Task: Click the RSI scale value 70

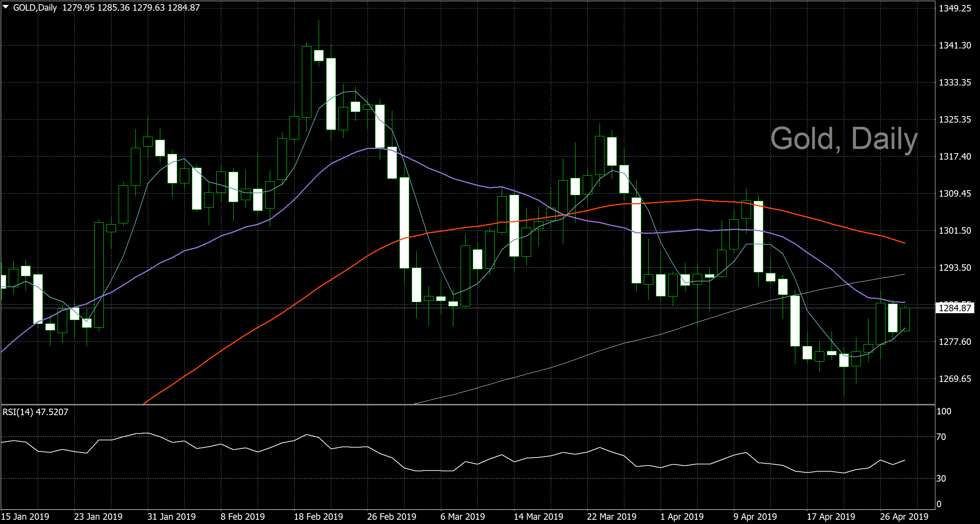Action: (x=941, y=437)
